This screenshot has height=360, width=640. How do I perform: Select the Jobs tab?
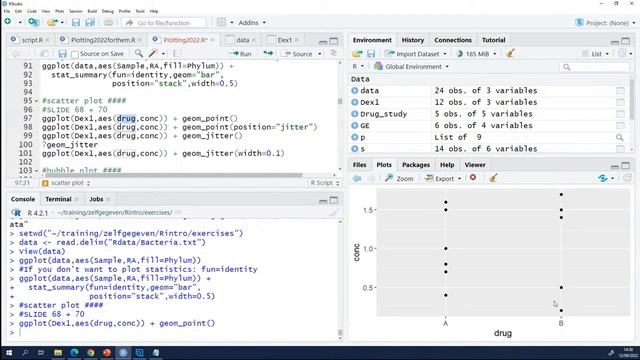click(96, 199)
